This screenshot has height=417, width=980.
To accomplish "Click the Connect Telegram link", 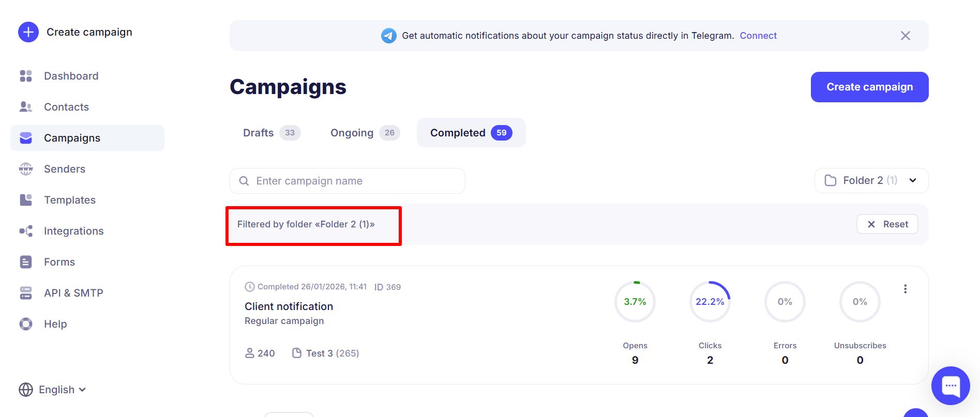I will (758, 36).
